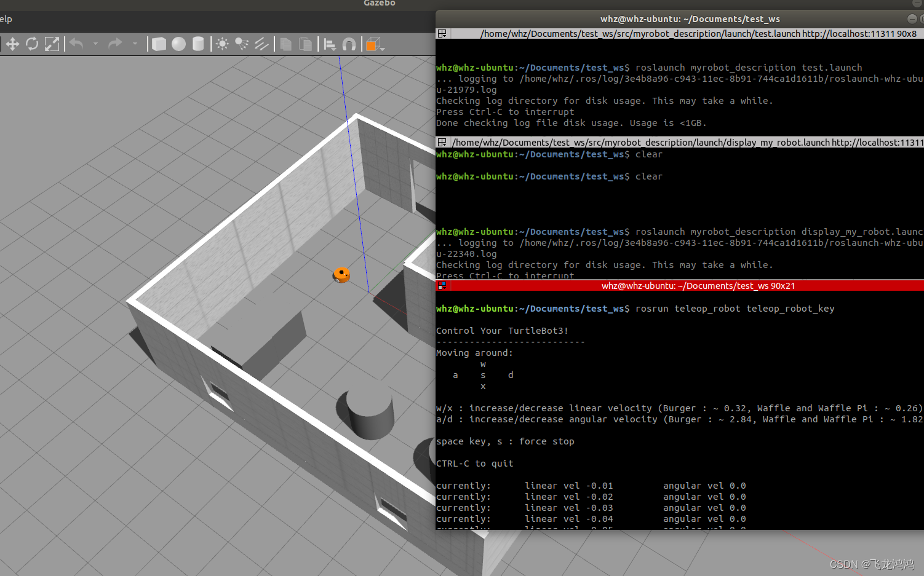Click the 'w/x : increase/decrease linear velocity' line

680,408
